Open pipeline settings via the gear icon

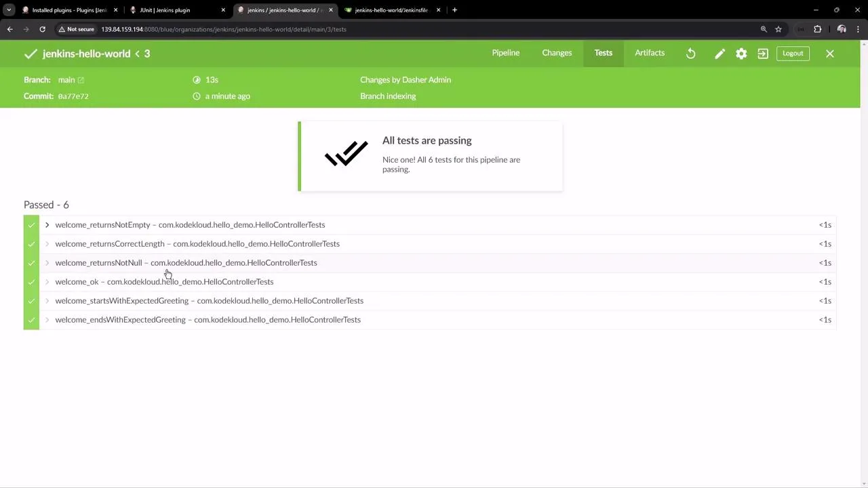click(x=741, y=53)
